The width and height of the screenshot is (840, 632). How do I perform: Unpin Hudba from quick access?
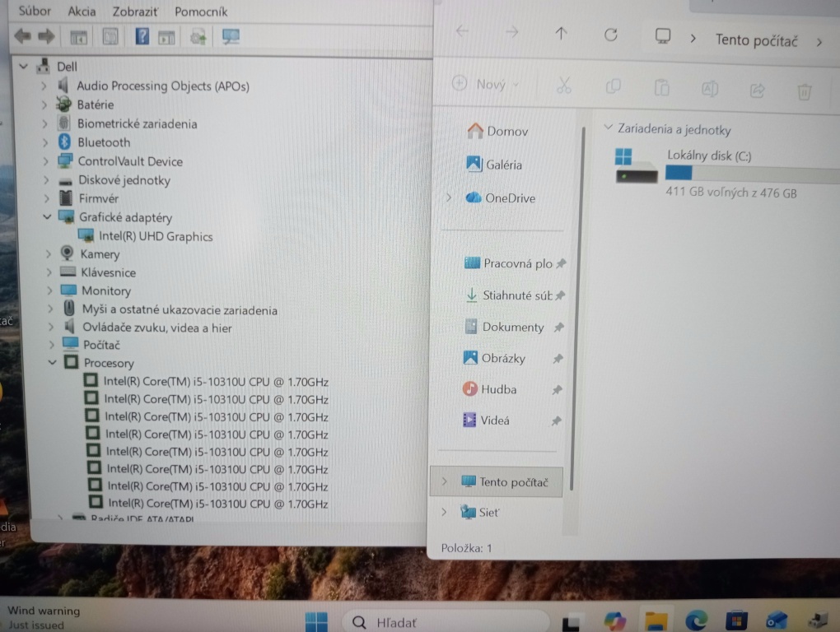pyautogui.click(x=559, y=389)
